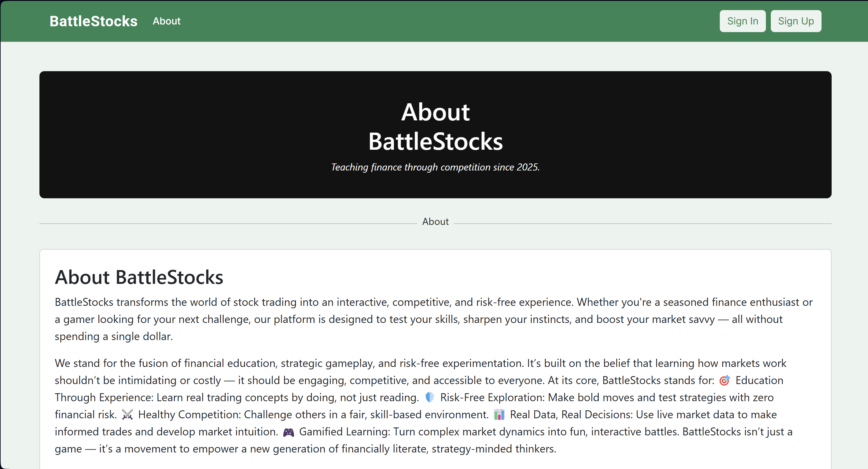The width and height of the screenshot is (868, 469).
Task: Click the white hero heading About BattleStocks
Action: tap(435, 126)
